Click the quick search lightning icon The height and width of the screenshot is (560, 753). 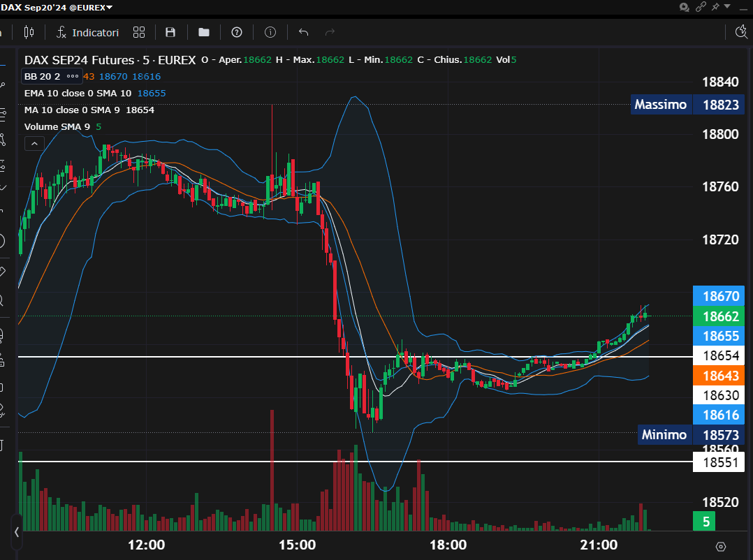point(742,32)
